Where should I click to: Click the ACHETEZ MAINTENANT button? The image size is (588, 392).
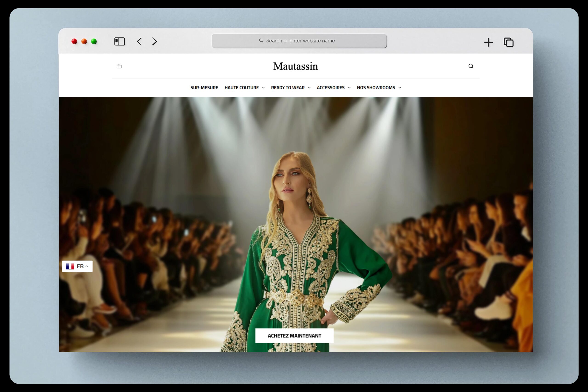pyautogui.click(x=294, y=336)
